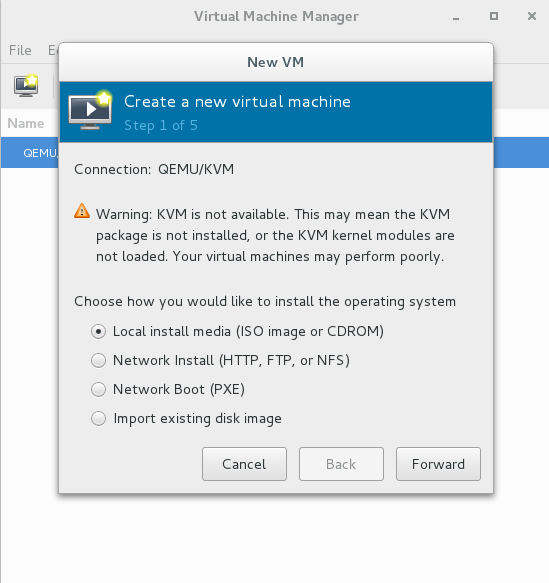The width and height of the screenshot is (549, 583).
Task: Close the Virtual Machine Manager window
Action: (x=532, y=16)
